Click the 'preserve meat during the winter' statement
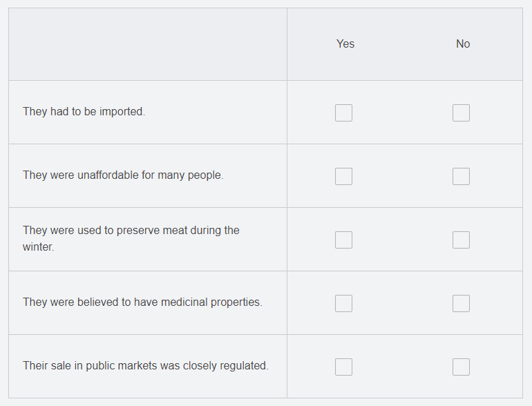This screenshot has width=532, height=406. point(131,238)
